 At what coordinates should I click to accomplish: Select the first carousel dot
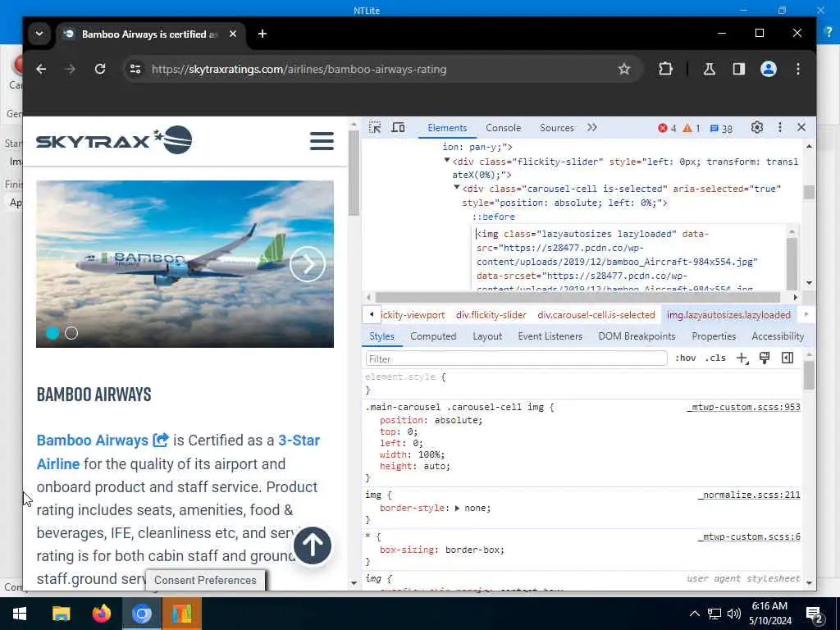(52, 333)
